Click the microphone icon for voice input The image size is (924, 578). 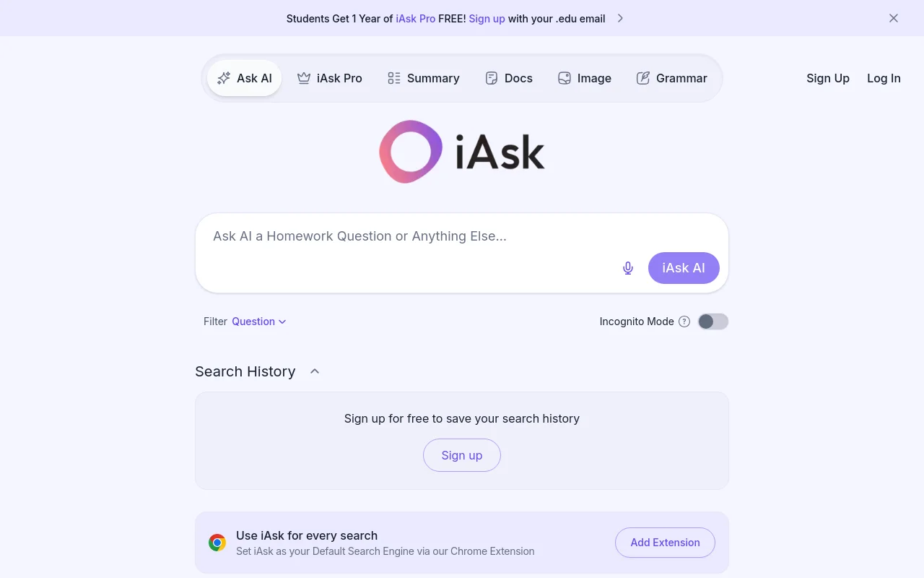[627, 267]
